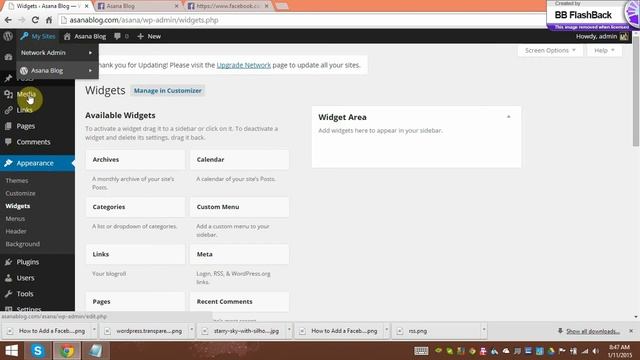Click the Pages sidebar icon
This screenshot has height=360, width=640.
click(x=8, y=126)
